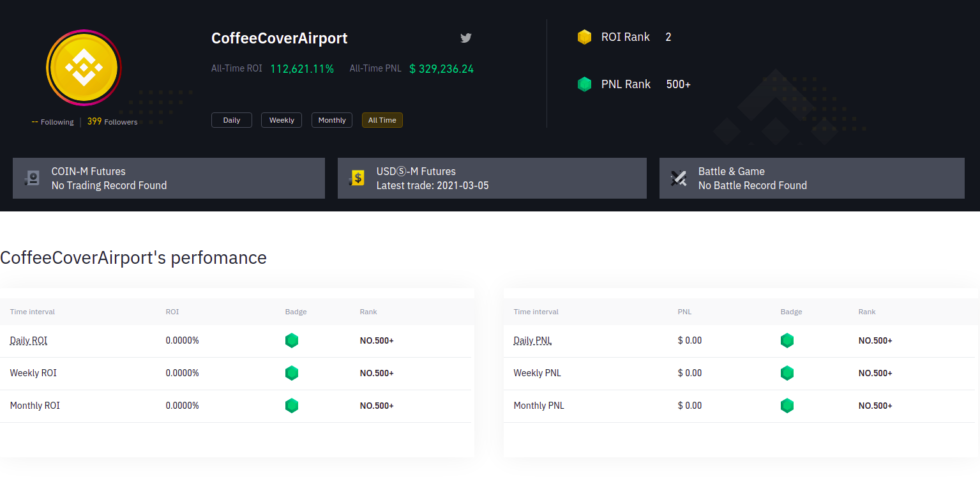Click the PNL table Rank header

pos(867,312)
